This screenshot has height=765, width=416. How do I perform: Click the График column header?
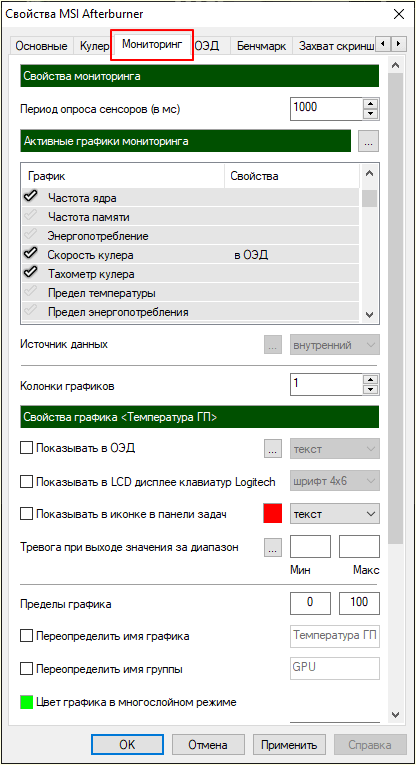pos(123,176)
